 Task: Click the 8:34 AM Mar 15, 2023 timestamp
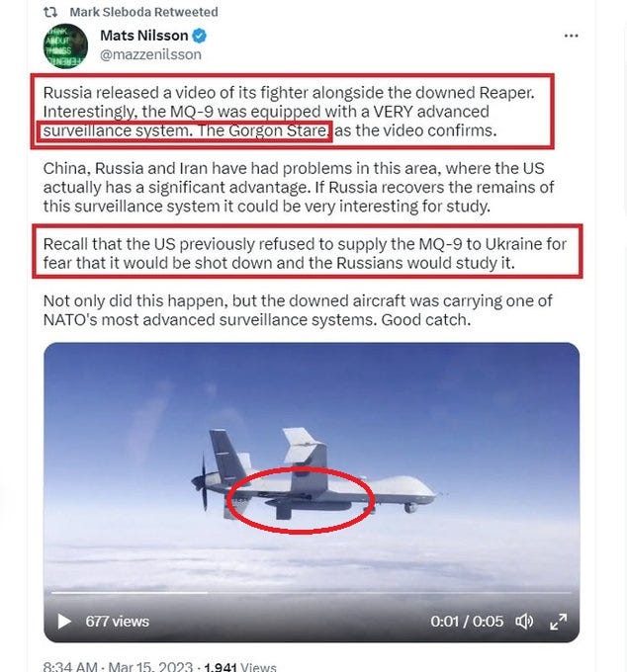pos(118,666)
